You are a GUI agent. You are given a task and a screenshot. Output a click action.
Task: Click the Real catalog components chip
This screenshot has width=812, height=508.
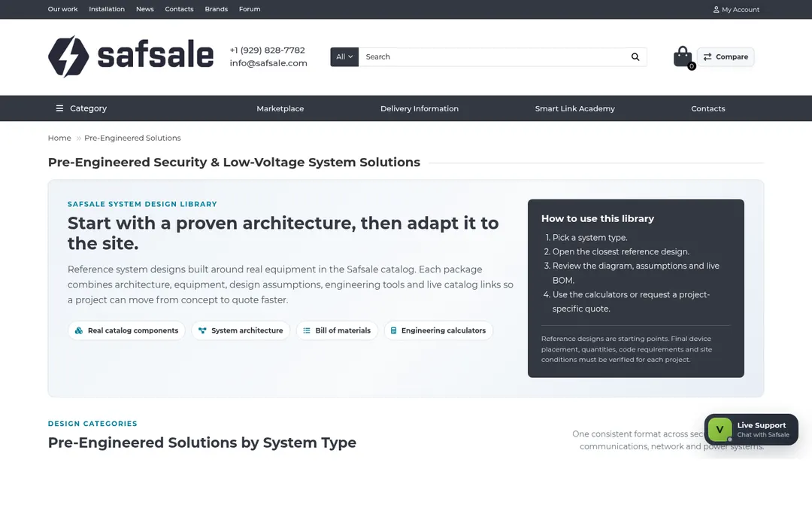coord(126,330)
